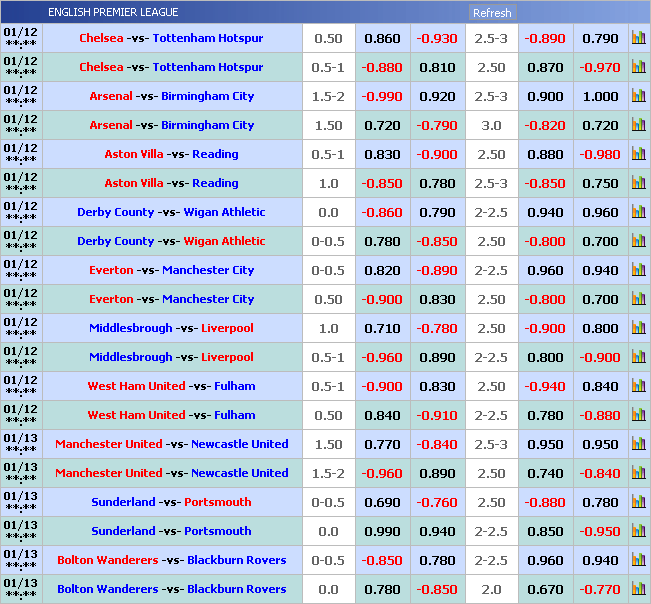Open chart icon for West Ham 0.50 handicap row

click(638, 416)
